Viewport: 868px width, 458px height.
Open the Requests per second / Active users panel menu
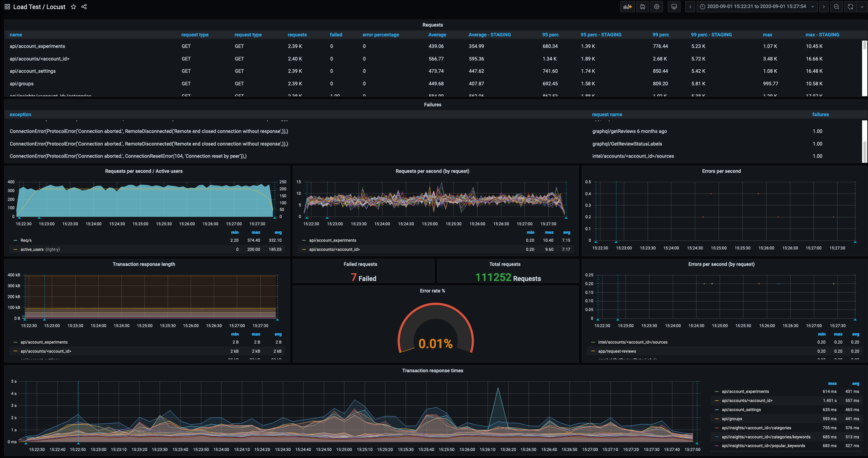(144, 171)
